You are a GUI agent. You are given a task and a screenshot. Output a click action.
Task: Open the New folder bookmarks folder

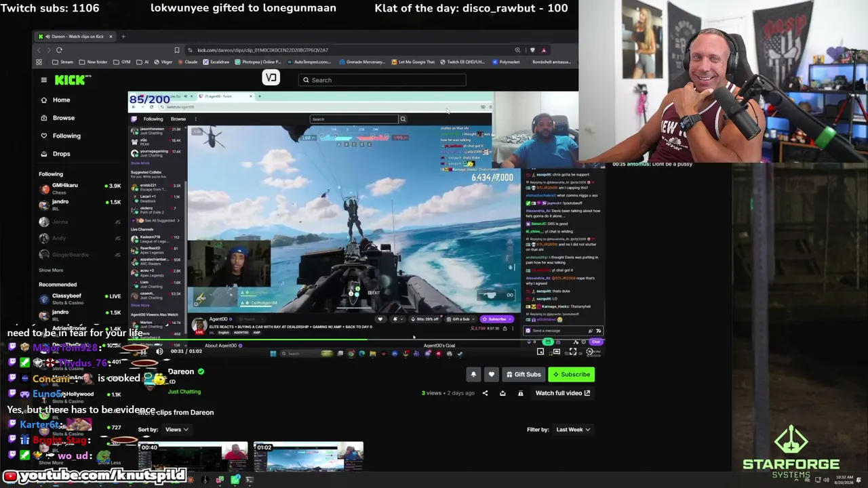(93, 62)
